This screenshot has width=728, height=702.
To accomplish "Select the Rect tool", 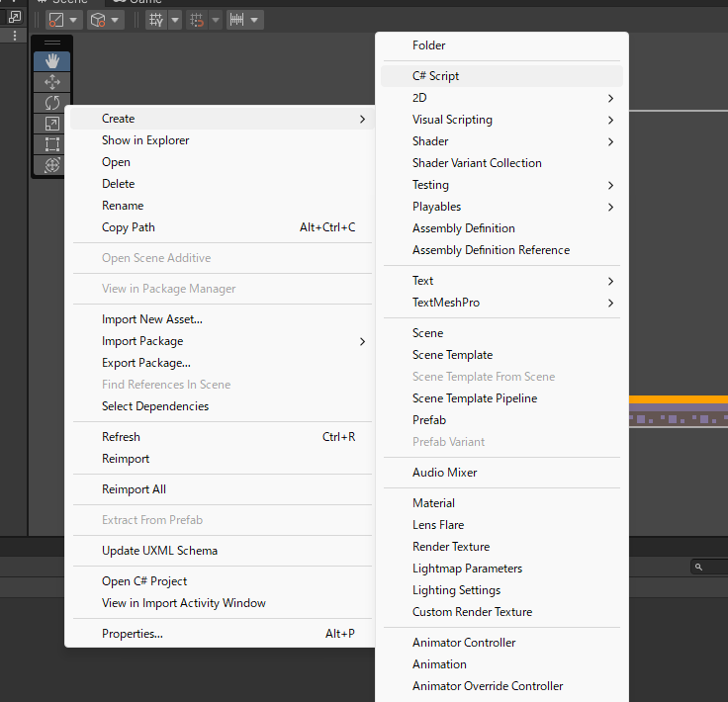I will point(52,144).
